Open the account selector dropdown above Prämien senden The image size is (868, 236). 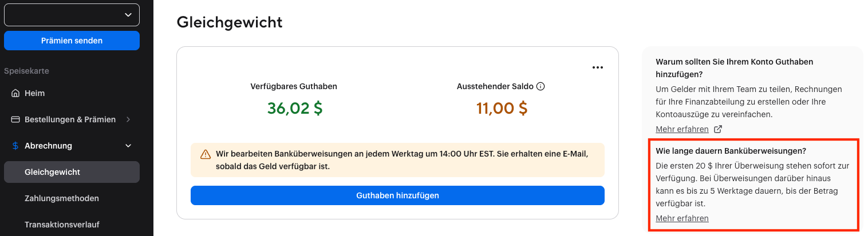click(x=72, y=15)
